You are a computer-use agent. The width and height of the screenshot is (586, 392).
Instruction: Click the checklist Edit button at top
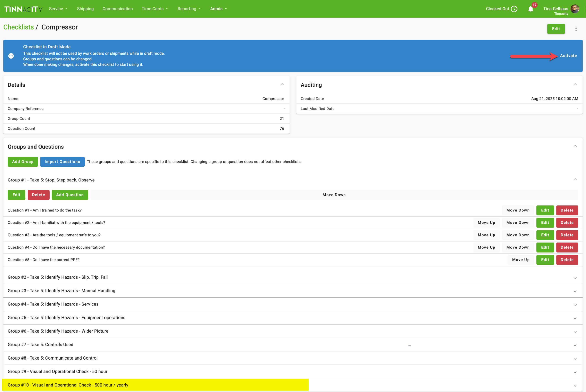pyautogui.click(x=556, y=29)
